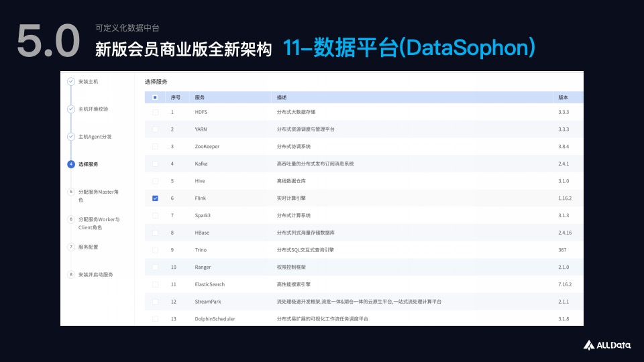Viewport: 644px width, 362px height.
Task: Click the 版本 column header
Action: click(x=563, y=97)
